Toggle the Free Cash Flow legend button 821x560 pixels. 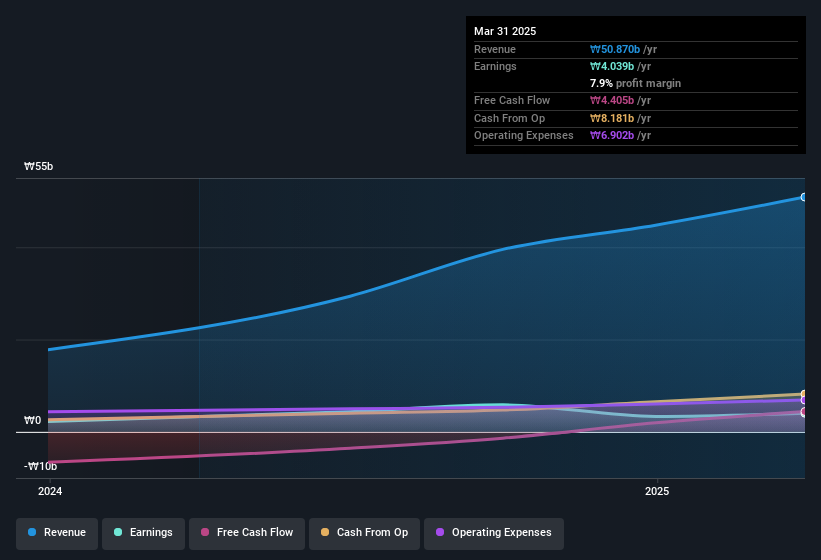(247, 533)
